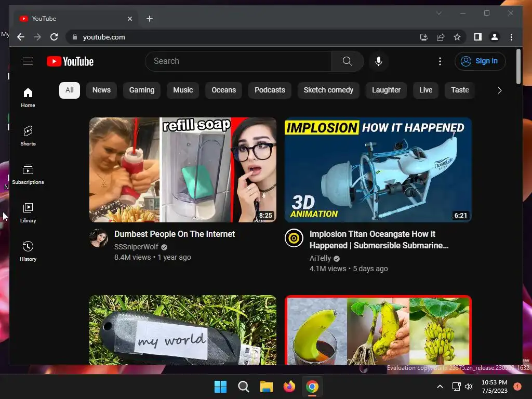Launch Firefox from the taskbar
This screenshot has width=532, height=399.
(x=289, y=387)
